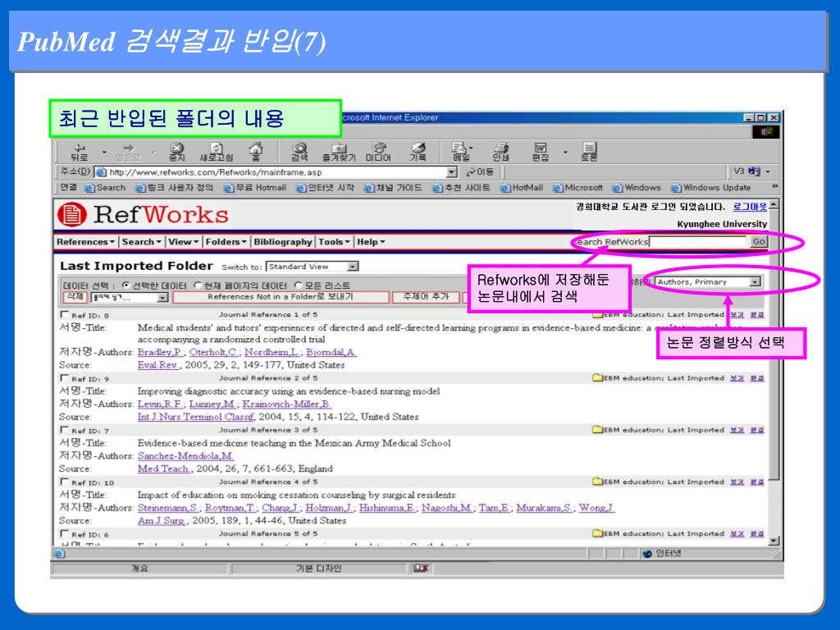Open the 채널 가이드 links shortcut
Screen dimensions: 840x630
[393, 188]
